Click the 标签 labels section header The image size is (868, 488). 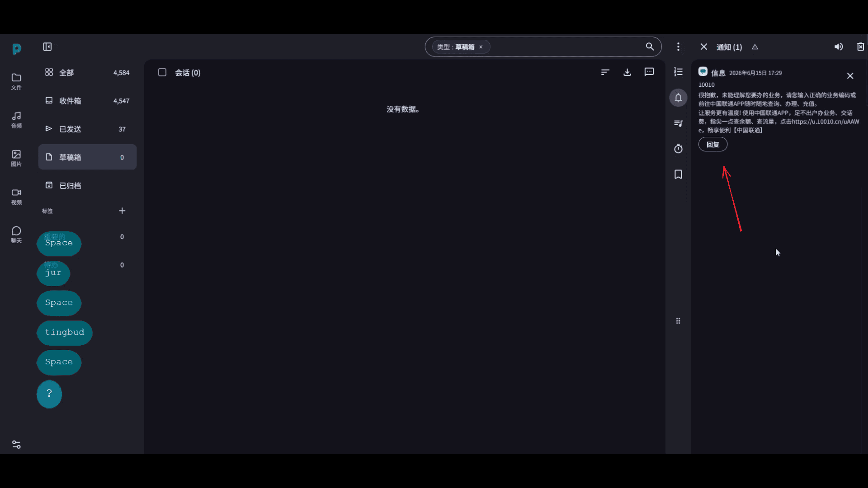tap(47, 211)
